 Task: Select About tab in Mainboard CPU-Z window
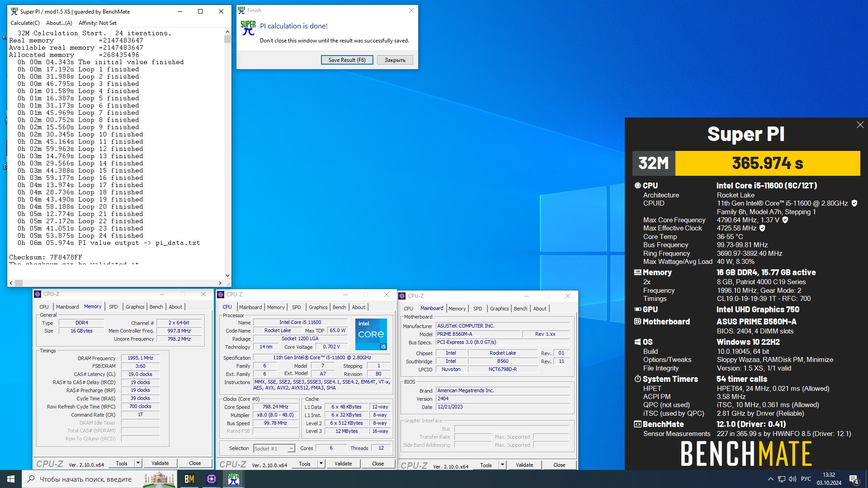pyautogui.click(x=540, y=309)
